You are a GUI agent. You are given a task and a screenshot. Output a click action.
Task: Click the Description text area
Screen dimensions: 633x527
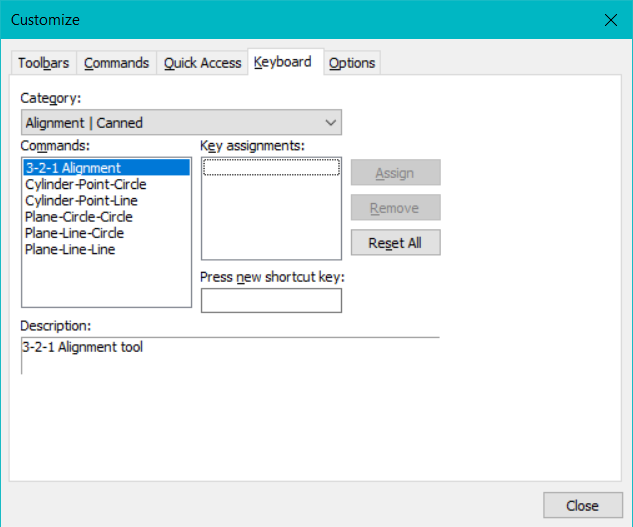pyautogui.click(x=230, y=356)
